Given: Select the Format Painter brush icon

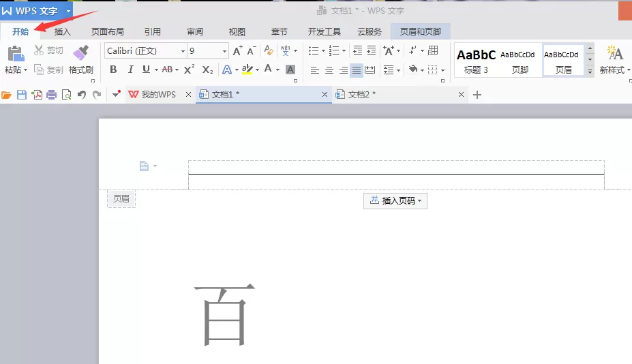Looking at the screenshot, I should (80, 52).
